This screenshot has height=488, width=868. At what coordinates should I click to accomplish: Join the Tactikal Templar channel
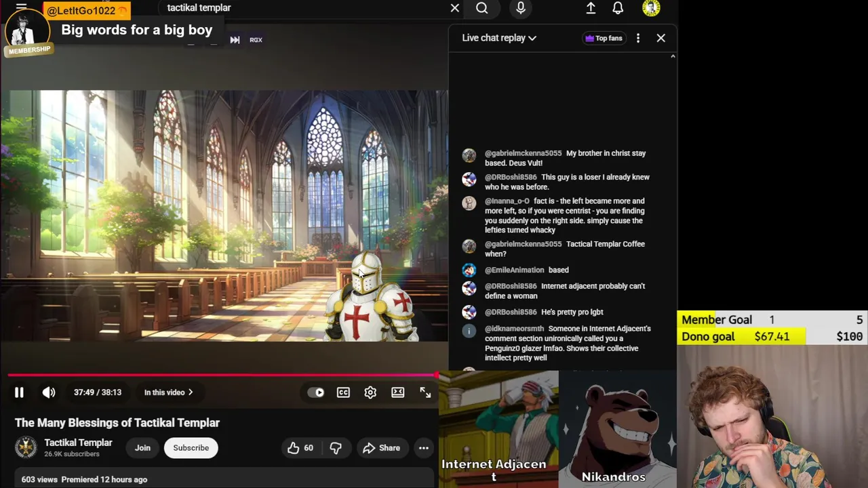click(x=142, y=448)
